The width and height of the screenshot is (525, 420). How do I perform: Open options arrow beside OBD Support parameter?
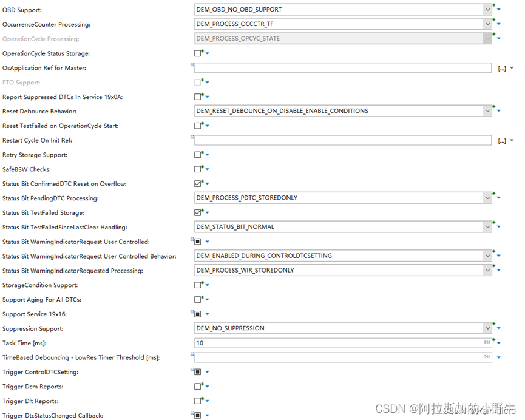click(x=498, y=10)
